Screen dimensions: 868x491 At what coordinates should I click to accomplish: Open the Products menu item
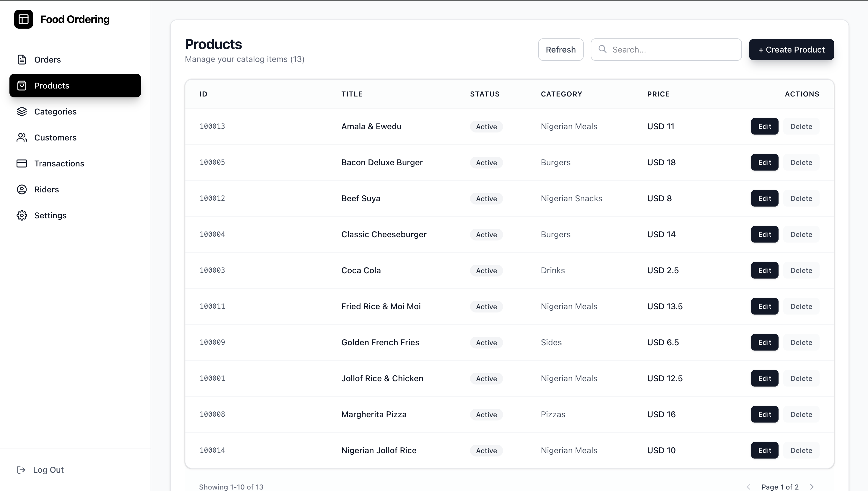tap(75, 86)
